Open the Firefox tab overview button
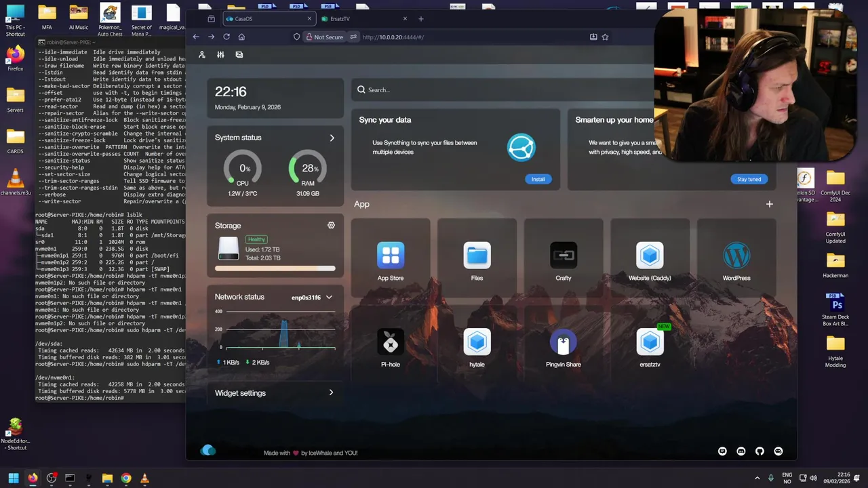The width and height of the screenshot is (868, 488). [211, 19]
